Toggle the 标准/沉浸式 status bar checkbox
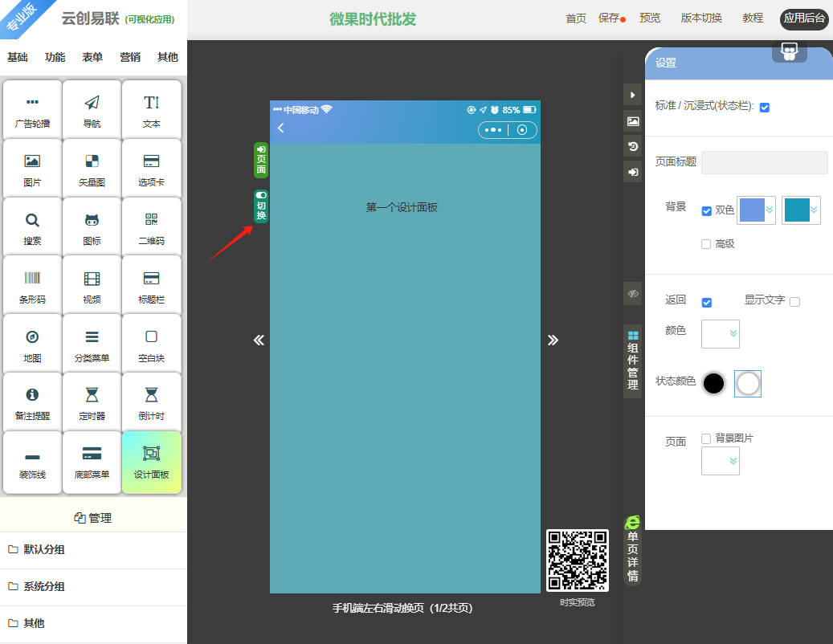 click(765, 108)
